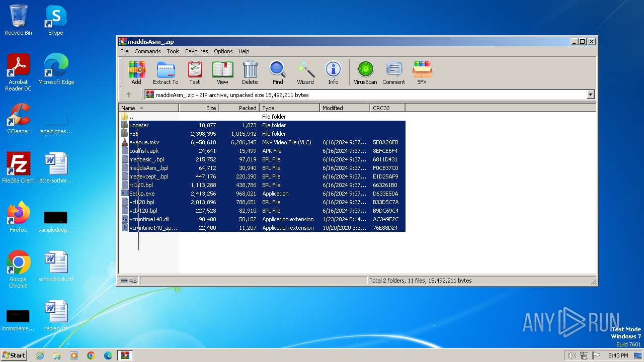
Task: Click the drive icon in status bar
Action: [124, 281]
